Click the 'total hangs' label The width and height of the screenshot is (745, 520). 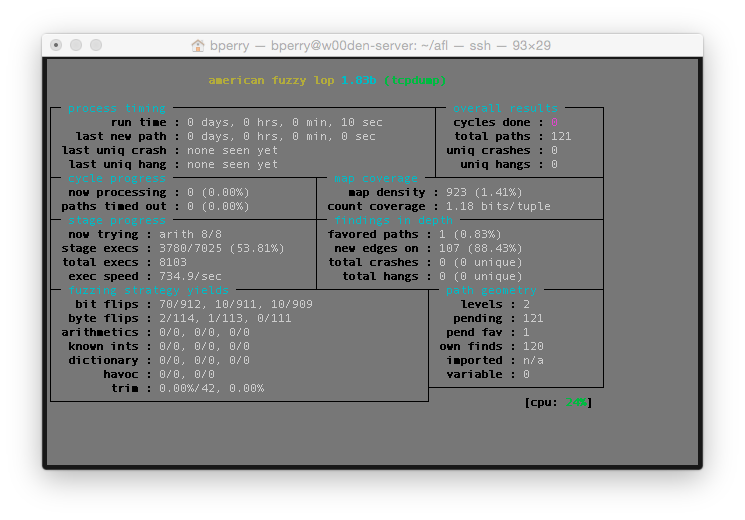click(x=381, y=276)
